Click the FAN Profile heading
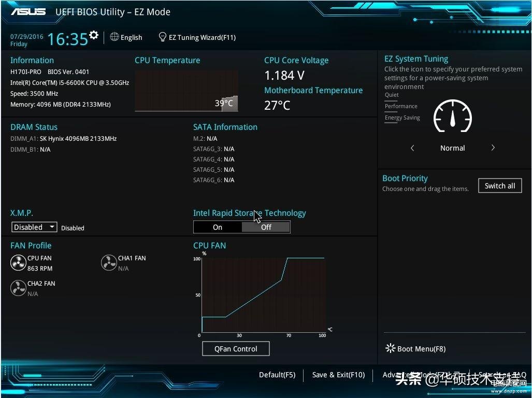 31,245
